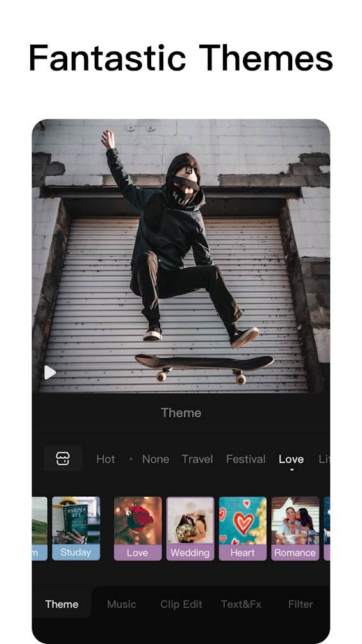The height and width of the screenshot is (644, 362).
Task: Open the Theme bottom tab
Action: click(62, 604)
